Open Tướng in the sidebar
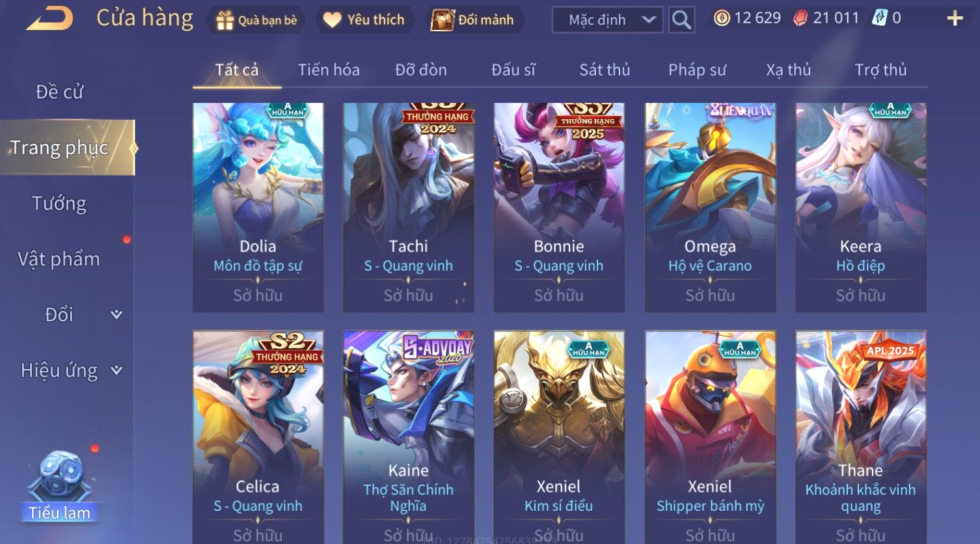This screenshot has width=980, height=544. click(59, 204)
